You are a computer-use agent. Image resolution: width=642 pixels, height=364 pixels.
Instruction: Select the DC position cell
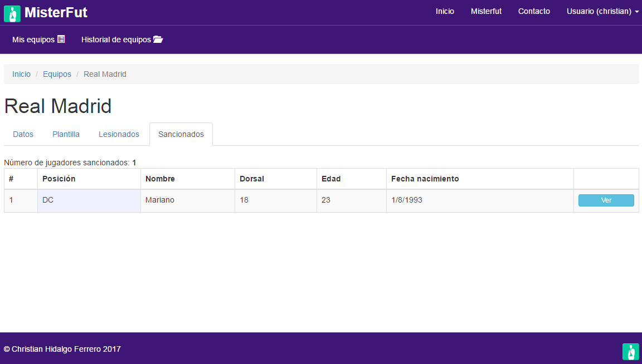(x=89, y=201)
